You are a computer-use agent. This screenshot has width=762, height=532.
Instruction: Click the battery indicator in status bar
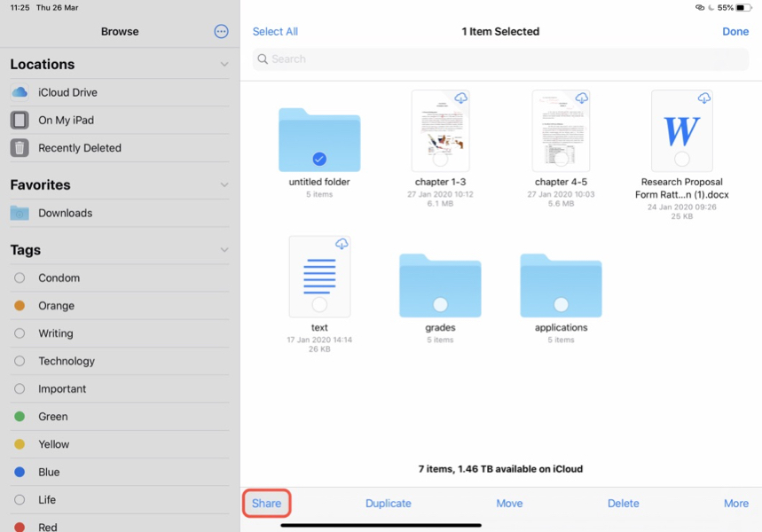pyautogui.click(x=743, y=8)
